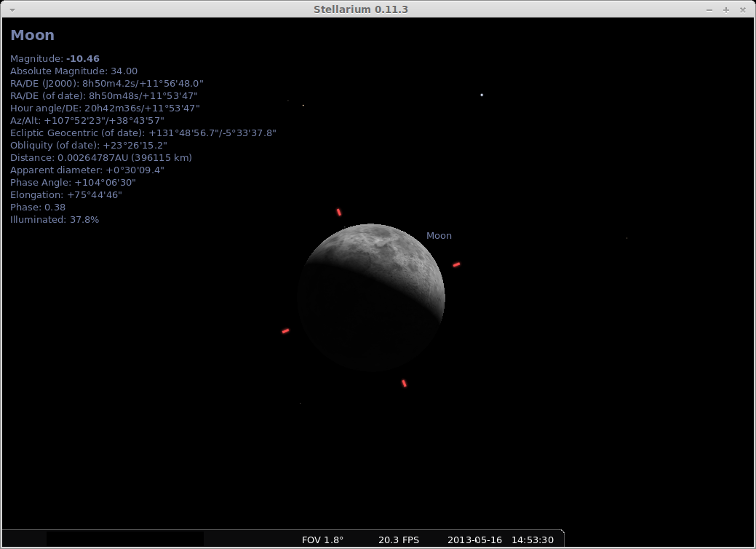Click the FOV 1.8° status bar entry

(322, 540)
